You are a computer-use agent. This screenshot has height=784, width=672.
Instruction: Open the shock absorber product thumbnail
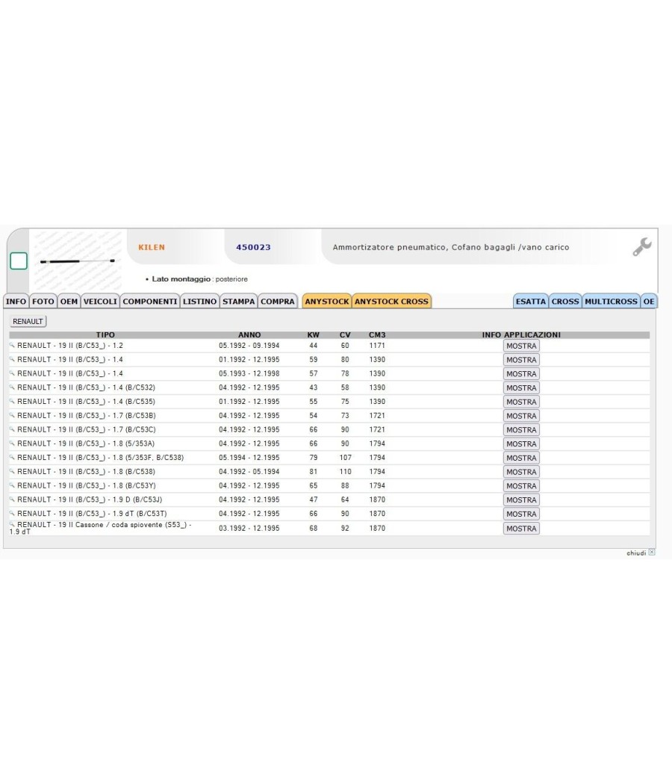point(78,261)
